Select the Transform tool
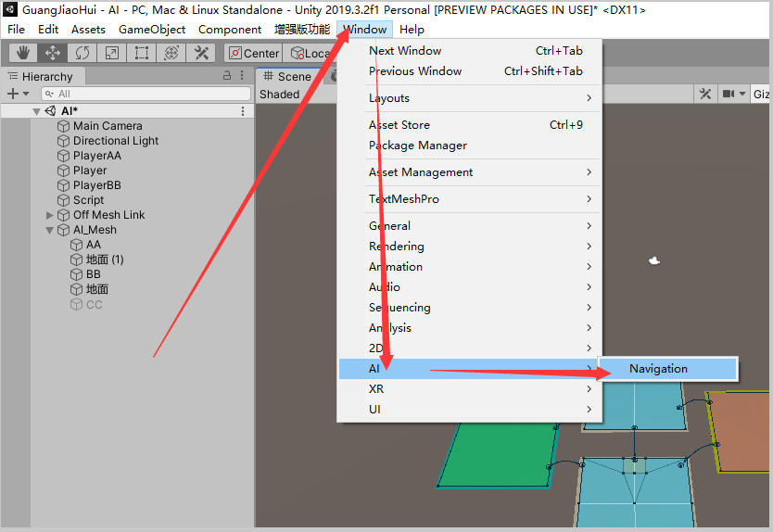 click(x=171, y=53)
